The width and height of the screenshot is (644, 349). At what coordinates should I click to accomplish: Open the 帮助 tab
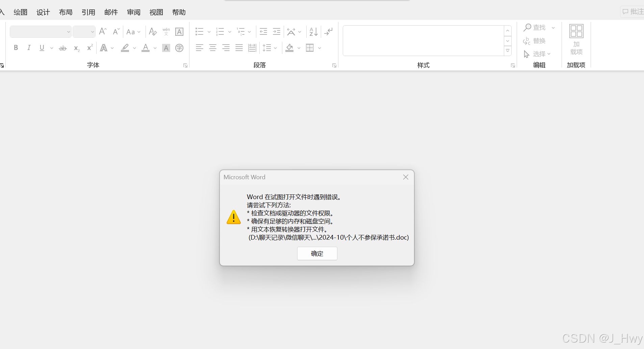click(x=179, y=12)
